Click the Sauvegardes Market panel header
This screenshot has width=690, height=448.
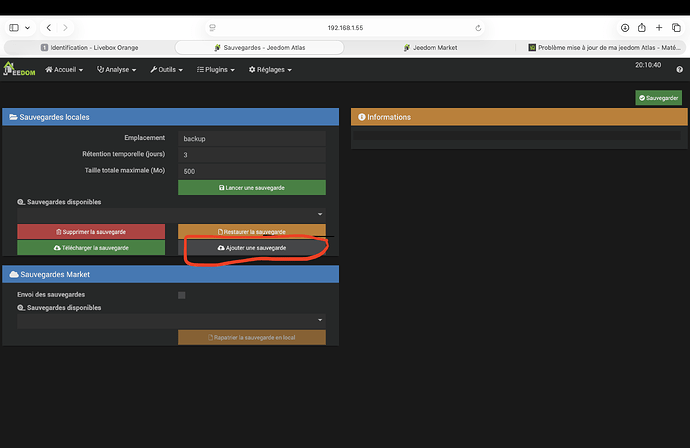pyautogui.click(x=171, y=274)
